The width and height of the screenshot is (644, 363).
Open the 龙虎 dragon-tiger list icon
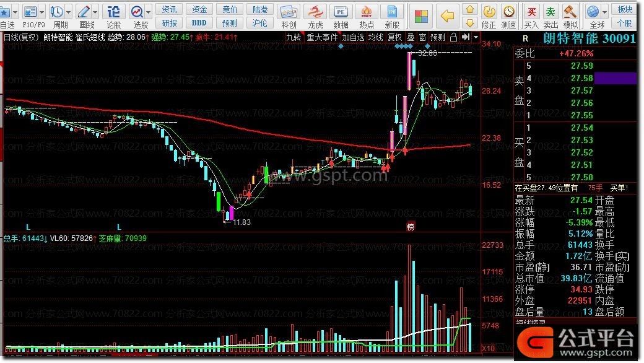click(315, 12)
